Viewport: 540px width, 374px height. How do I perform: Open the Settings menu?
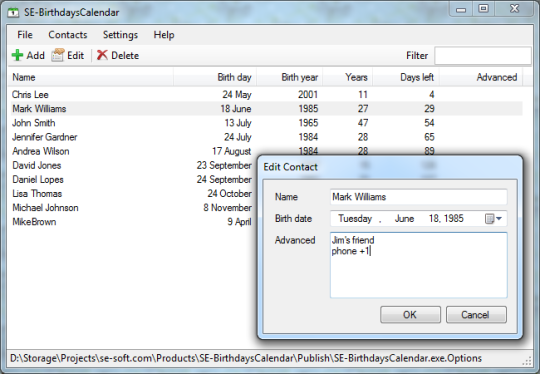click(120, 35)
